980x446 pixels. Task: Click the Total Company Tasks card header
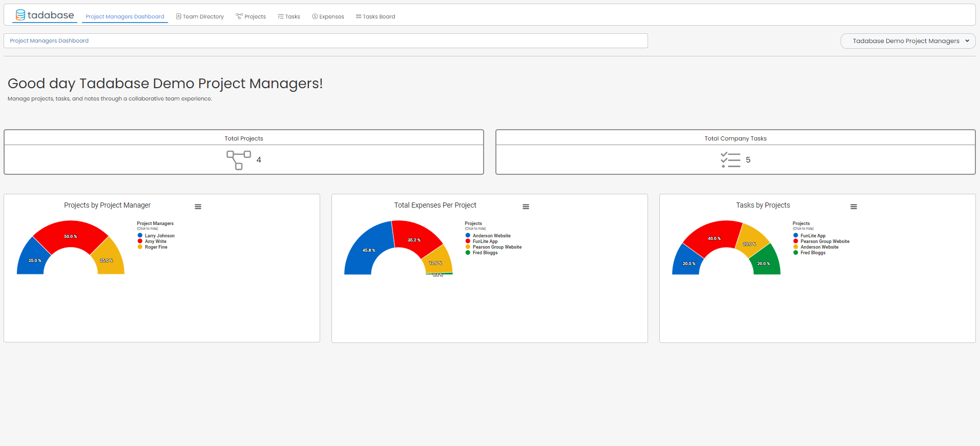click(x=736, y=138)
